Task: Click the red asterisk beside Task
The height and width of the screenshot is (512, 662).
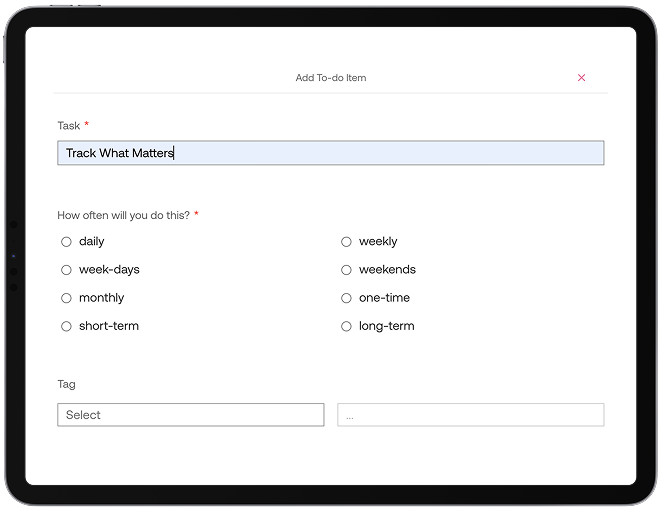Action: click(x=86, y=125)
